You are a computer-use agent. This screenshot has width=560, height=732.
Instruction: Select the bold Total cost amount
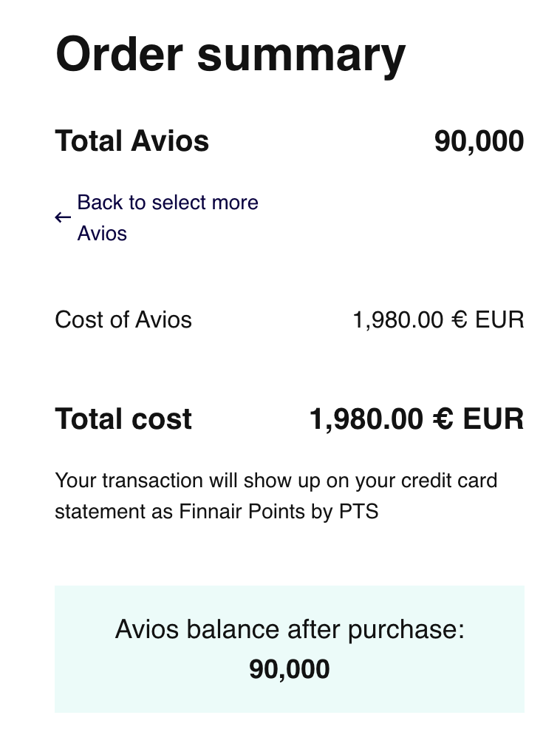(x=416, y=419)
